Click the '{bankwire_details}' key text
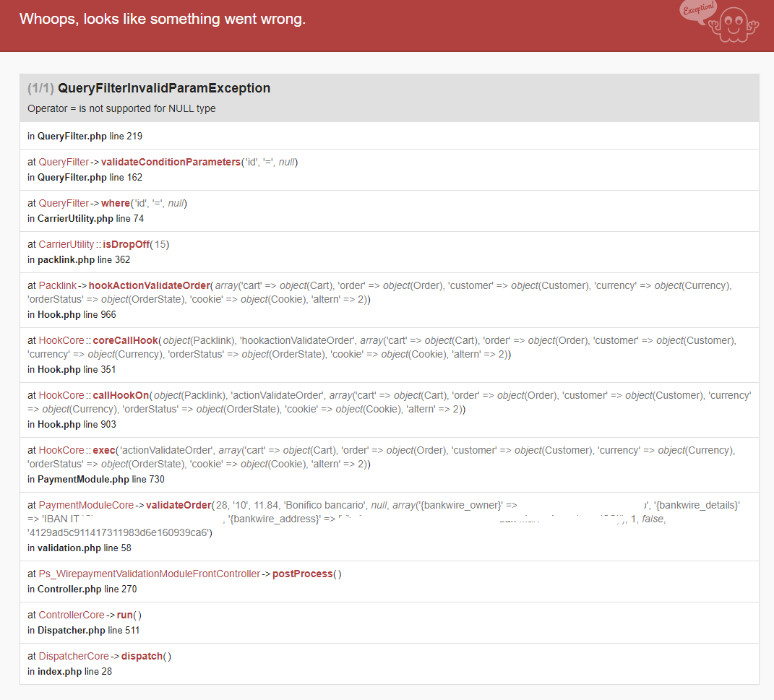 [697, 505]
